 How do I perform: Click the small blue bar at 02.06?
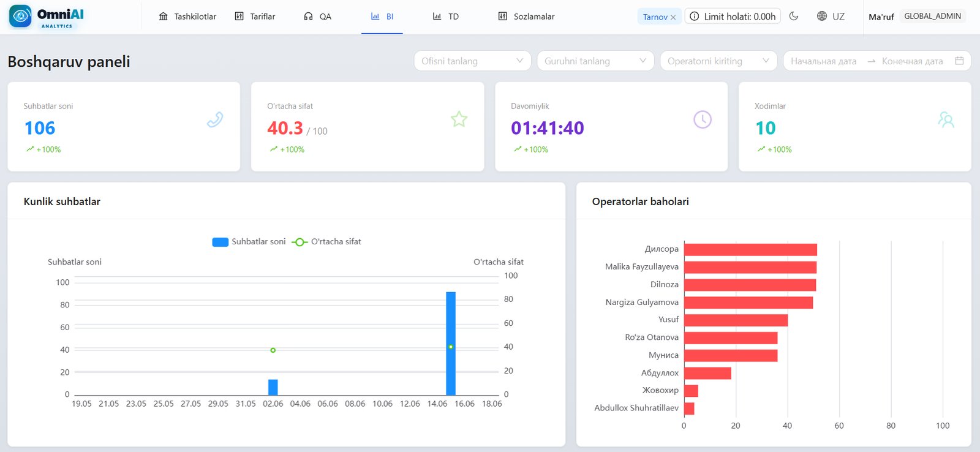(273, 387)
